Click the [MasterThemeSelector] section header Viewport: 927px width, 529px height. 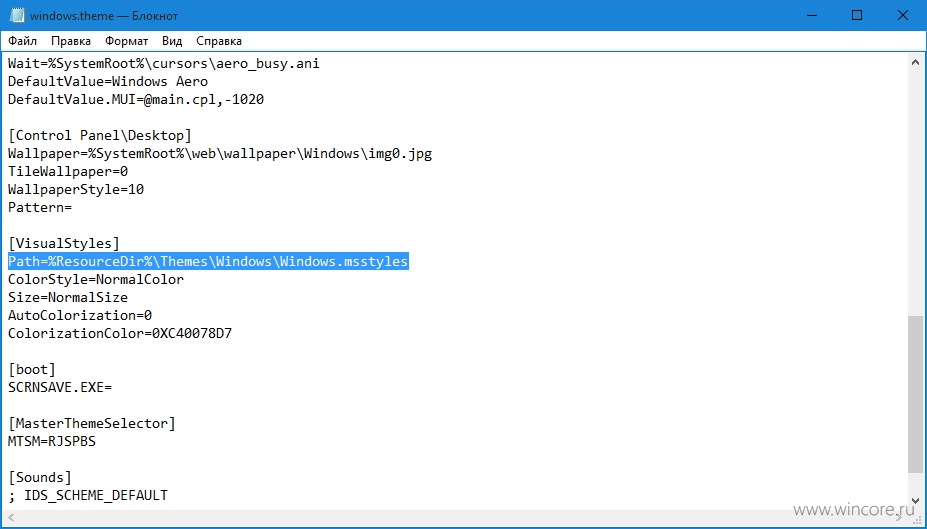92,423
